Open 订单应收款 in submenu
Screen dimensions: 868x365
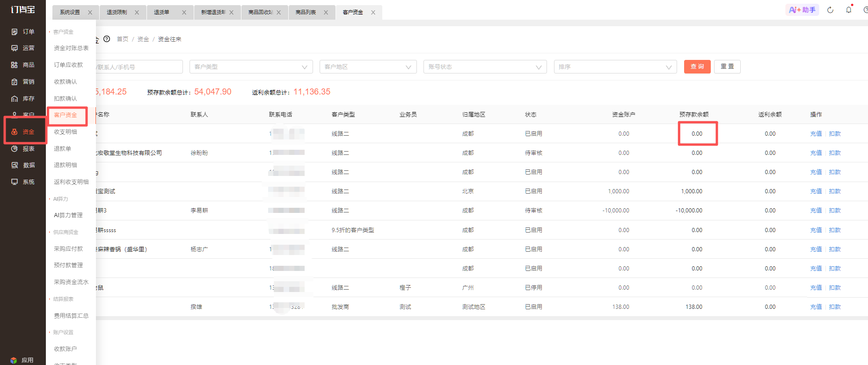(x=68, y=65)
